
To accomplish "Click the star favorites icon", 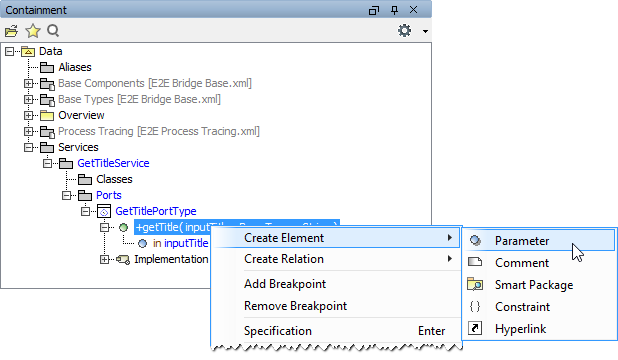I will click(x=33, y=31).
